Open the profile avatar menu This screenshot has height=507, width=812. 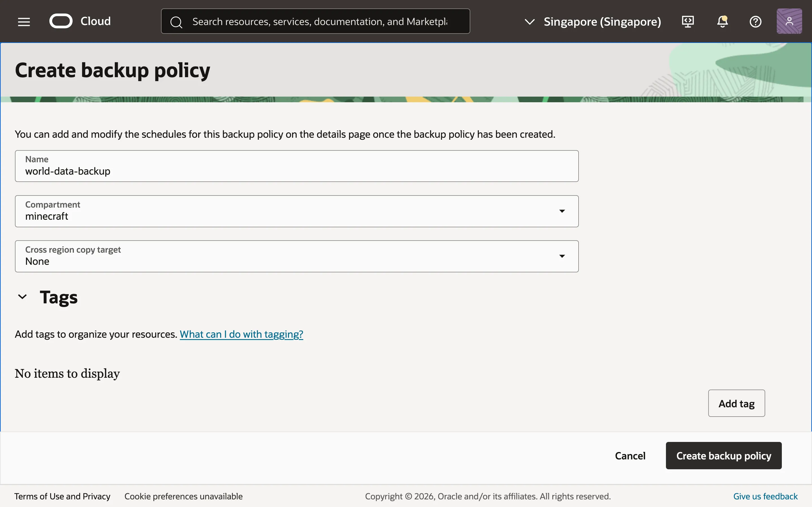point(789,21)
